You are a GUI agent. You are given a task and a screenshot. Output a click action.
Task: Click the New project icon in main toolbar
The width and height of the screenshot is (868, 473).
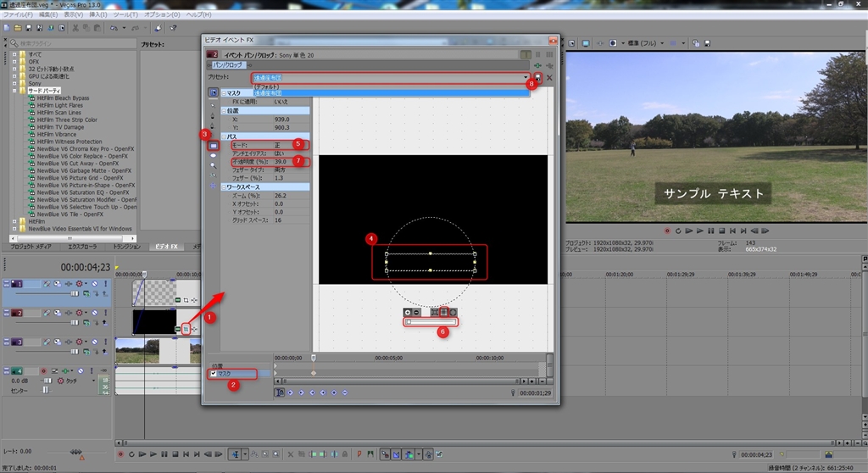click(x=7, y=28)
